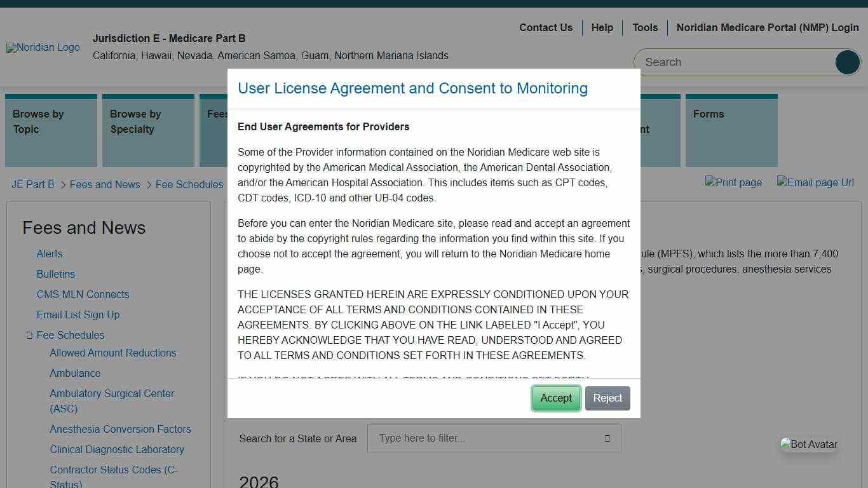
Task: Click the Contact Us link
Action: point(546,28)
